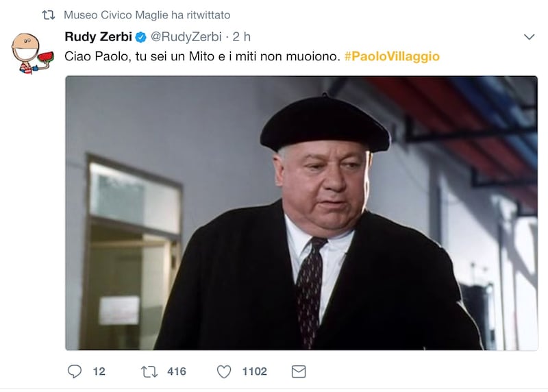Open Rudy Zerbi's cartoon avatar with watermelon
Viewport: 548px width, 392px height.
click(32, 53)
